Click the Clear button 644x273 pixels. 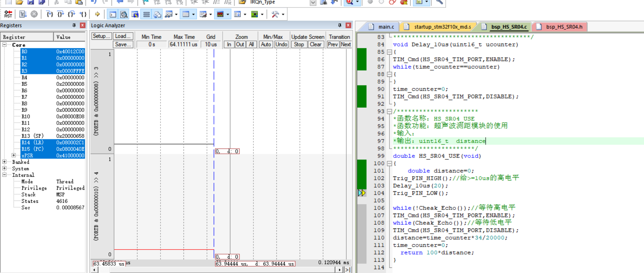316,44
